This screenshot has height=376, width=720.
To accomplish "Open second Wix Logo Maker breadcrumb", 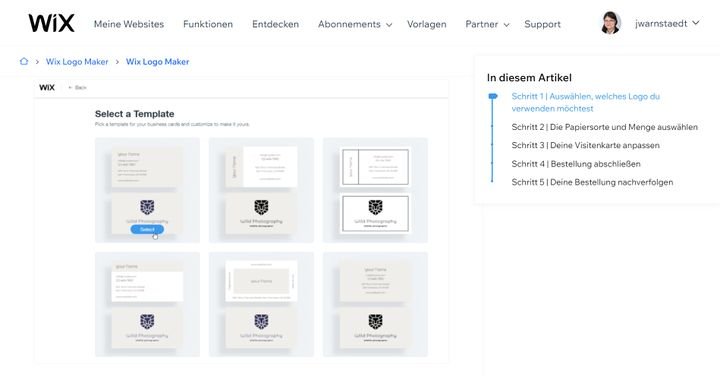I will [x=158, y=62].
